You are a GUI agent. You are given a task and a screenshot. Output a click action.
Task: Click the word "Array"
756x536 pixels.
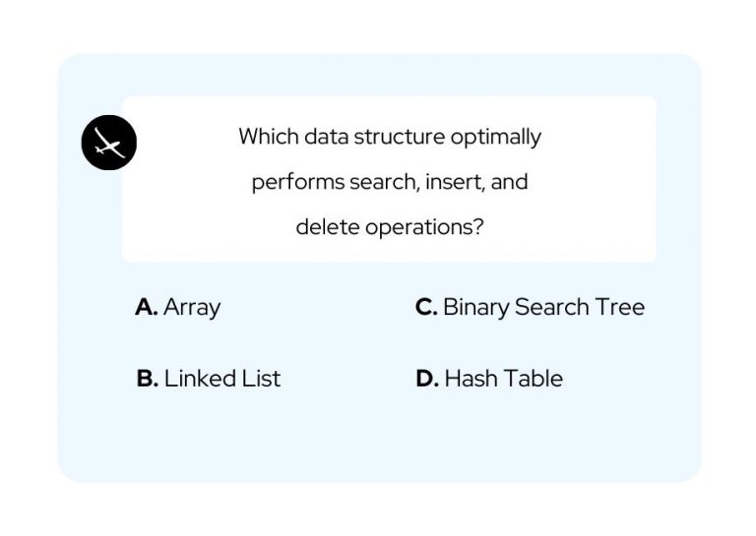(192, 308)
